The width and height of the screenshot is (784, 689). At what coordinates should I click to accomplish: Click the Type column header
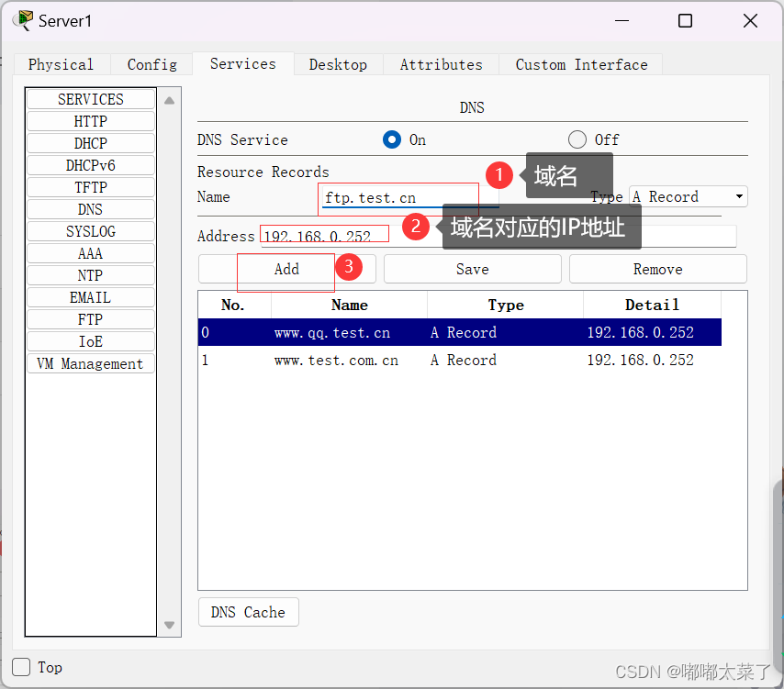[x=506, y=305]
